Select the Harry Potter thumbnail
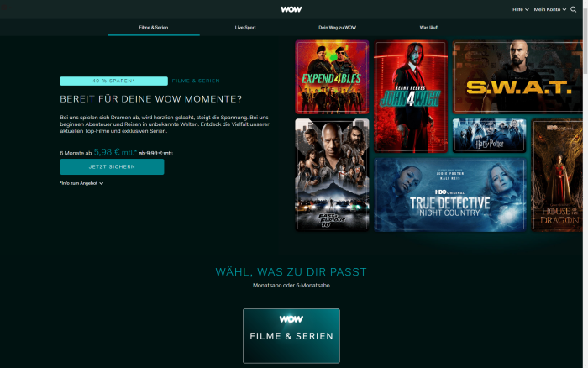The image size is (588, 368). 489,135
